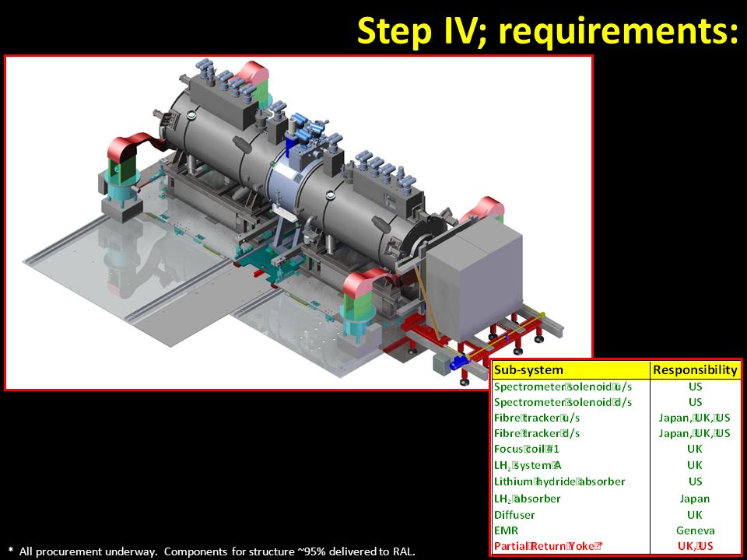Click 'Japan, UK, US' beside Fibre tracker u/s

tap(695, 418)
